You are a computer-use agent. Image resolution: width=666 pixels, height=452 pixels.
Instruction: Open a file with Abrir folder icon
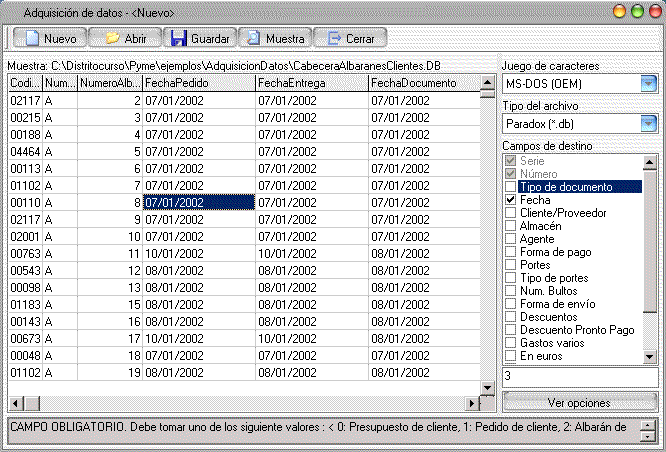coord(112,38)
